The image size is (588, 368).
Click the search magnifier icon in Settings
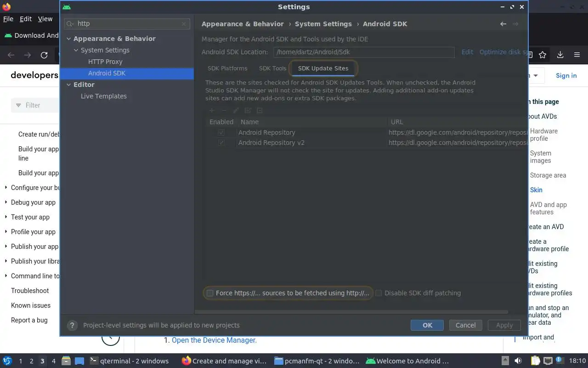[70, 23]
